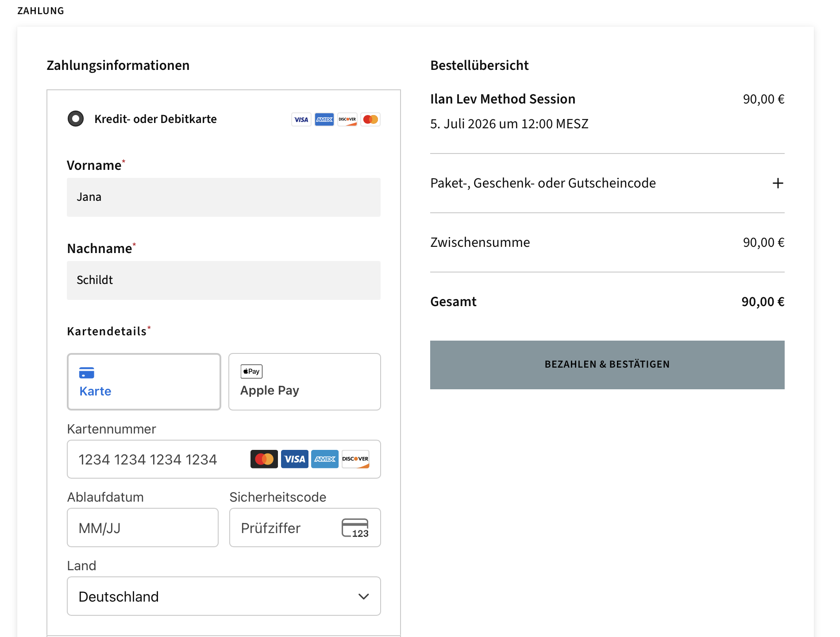Viewport: 840px width, 637px height.
Task: Click the CVC card 123 icon
Action: (x=355, y=528)
